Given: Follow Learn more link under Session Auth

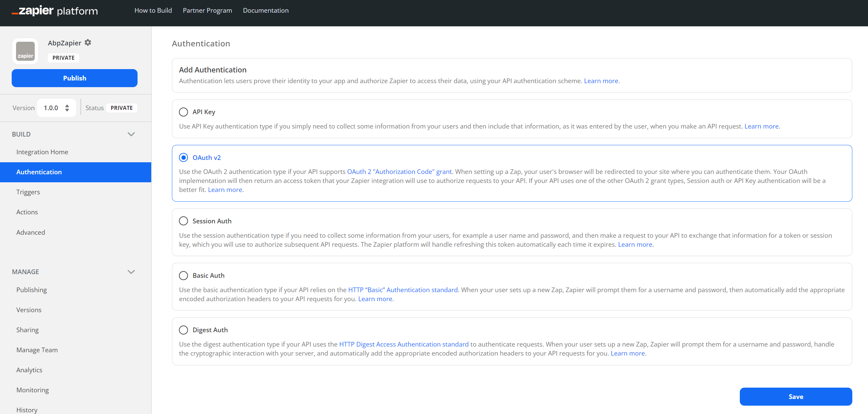Looking at the screenshot, I should [x=635, y=244].
